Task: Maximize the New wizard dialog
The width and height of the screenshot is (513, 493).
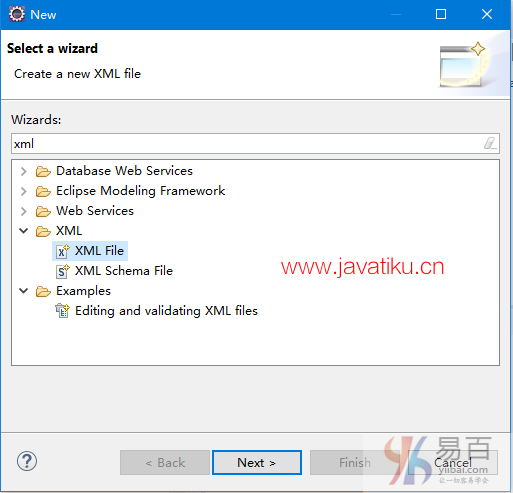Action: click(441, 14)
